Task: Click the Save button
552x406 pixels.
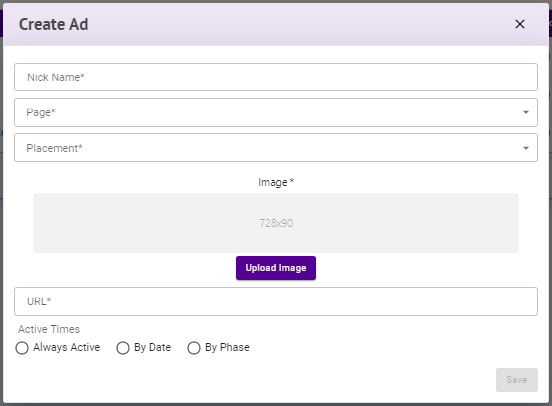Action: pos(517,380)
